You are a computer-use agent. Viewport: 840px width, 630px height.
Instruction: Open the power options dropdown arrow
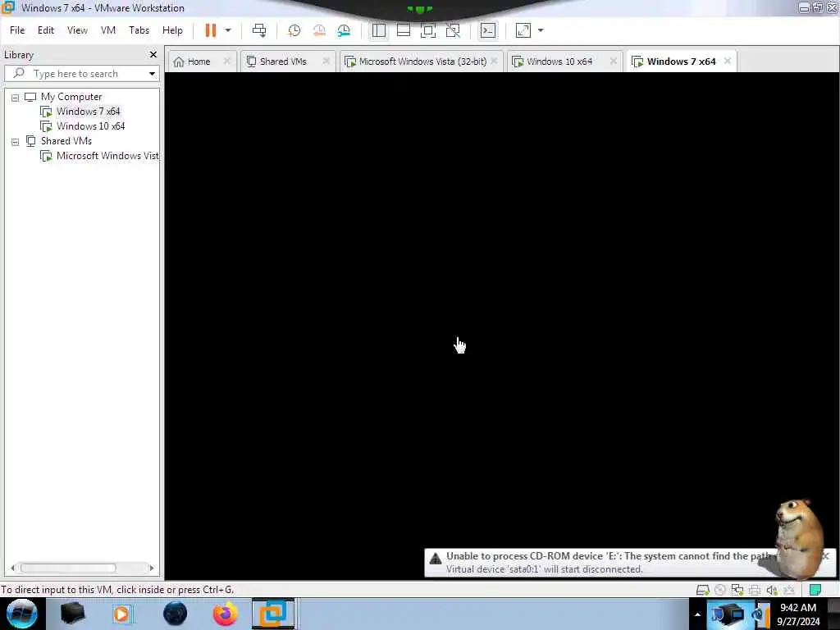click(228, 30)
